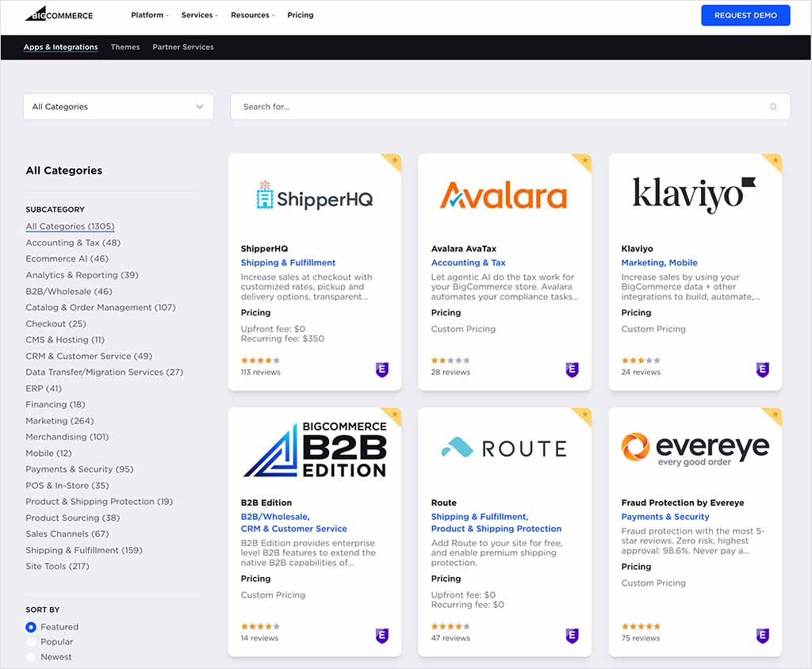Click into the Search for field
Image resolution: width=812 pixels, height=669 pixels.
pos(510,107)
